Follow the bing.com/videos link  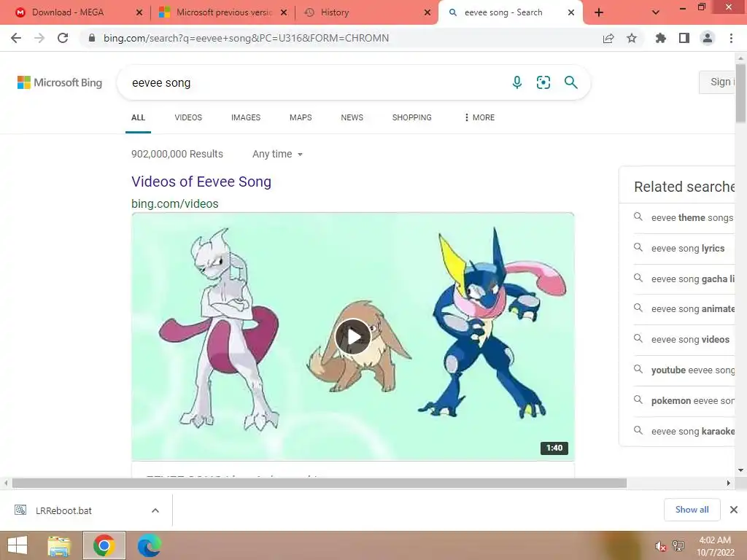point(175,204)
